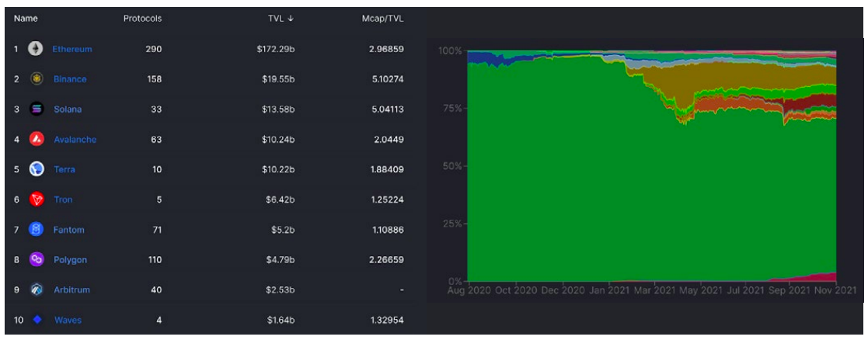
Task: Select the $172.29b TVL value
Action: (x=275, y=49)
